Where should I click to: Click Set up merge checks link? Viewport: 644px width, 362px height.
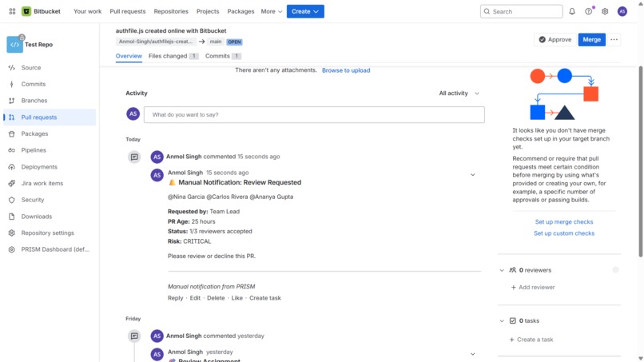pos(563,222)
